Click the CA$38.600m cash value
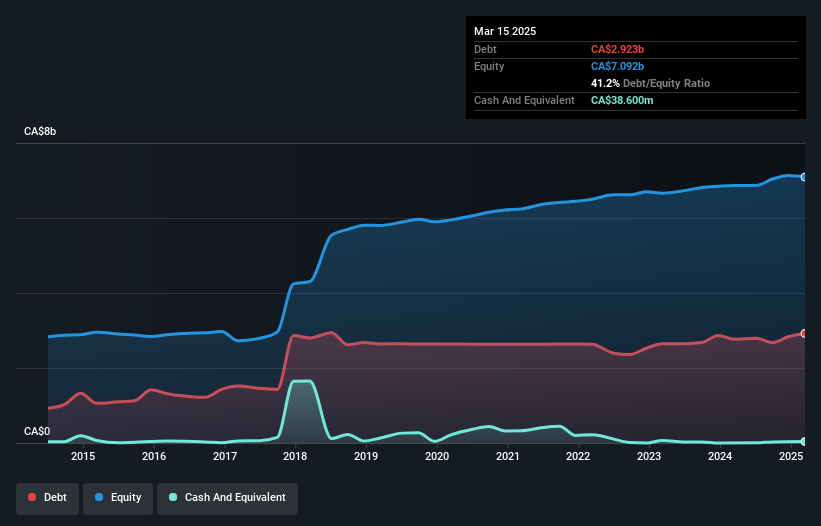Screen dimensions: 821x526 pyautogui.click(x=622, y=100)
